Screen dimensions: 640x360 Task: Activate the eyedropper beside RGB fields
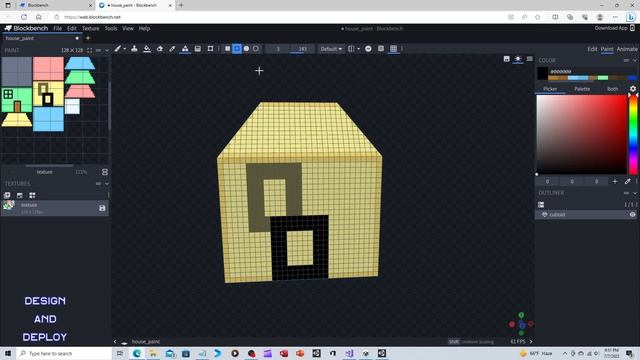point(627,181)
